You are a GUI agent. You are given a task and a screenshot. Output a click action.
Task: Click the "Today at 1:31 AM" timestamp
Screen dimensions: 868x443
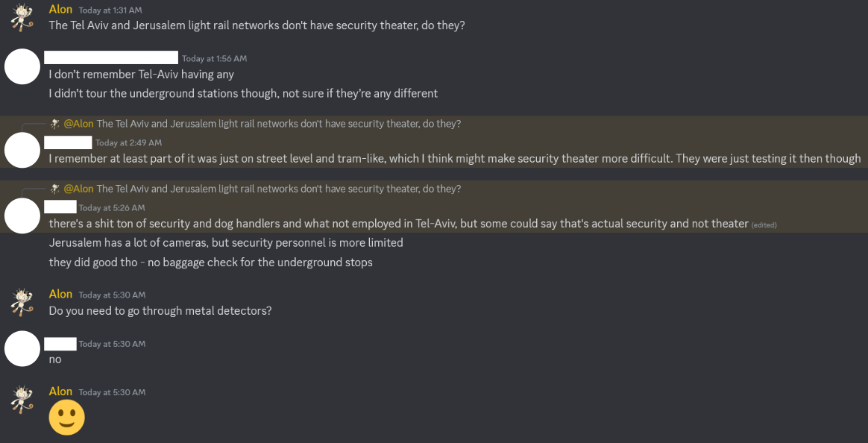click(110, 10)
